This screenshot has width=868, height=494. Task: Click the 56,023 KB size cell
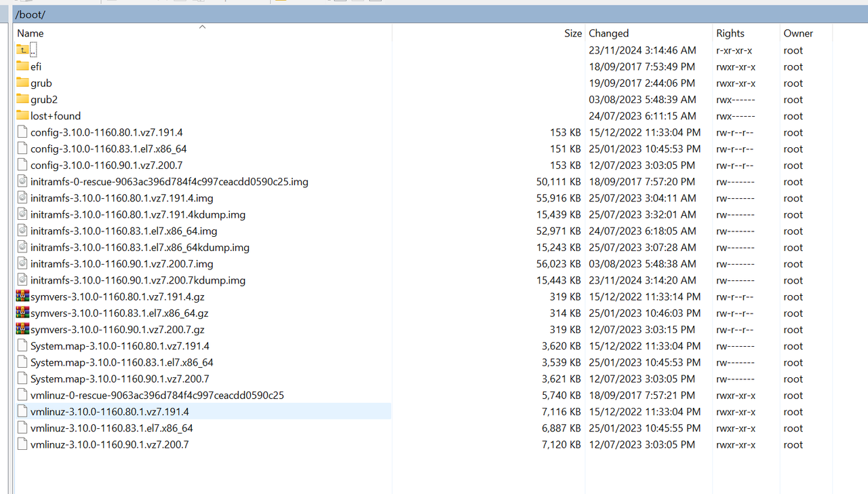pyautogui.click(x=558, y=264)
